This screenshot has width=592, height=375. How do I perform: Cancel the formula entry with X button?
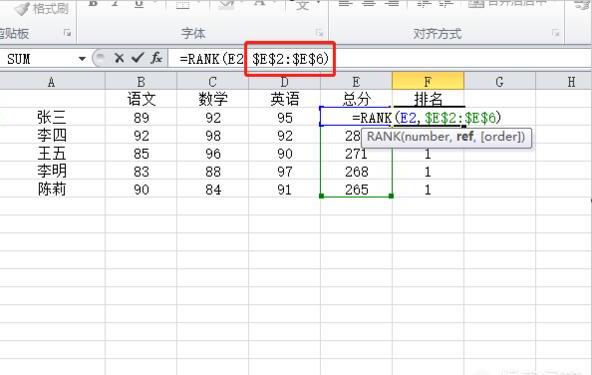pyautogui.click(x=119, y=59)
